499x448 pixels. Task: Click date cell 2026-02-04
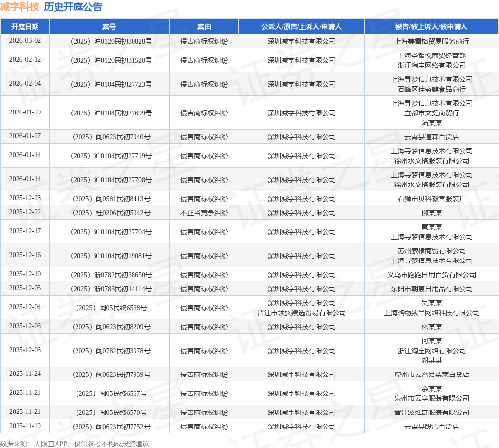[x=25, y=84]
